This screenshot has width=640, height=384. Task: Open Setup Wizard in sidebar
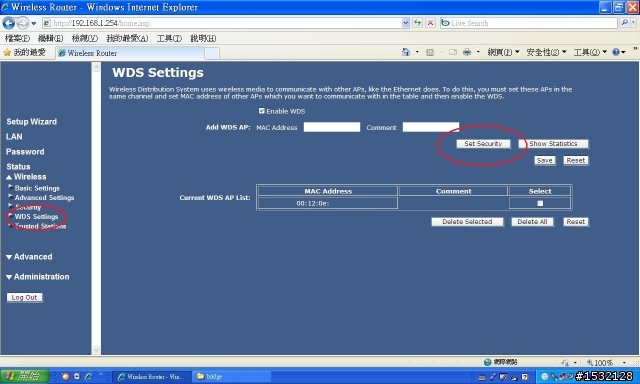(x=31, y=122)
